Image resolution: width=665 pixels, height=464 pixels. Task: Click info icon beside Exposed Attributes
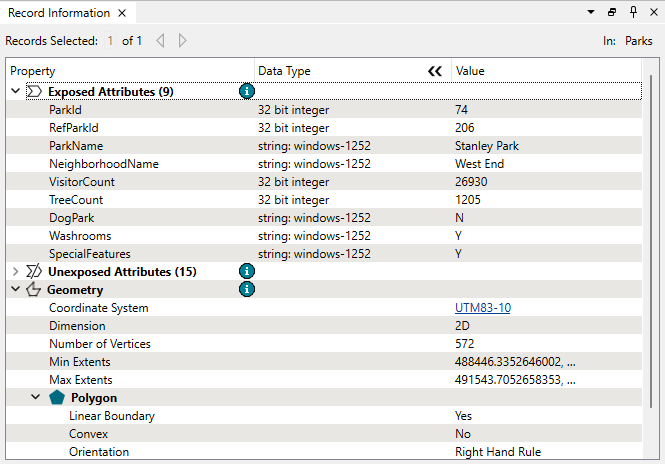tap(247, 91)
